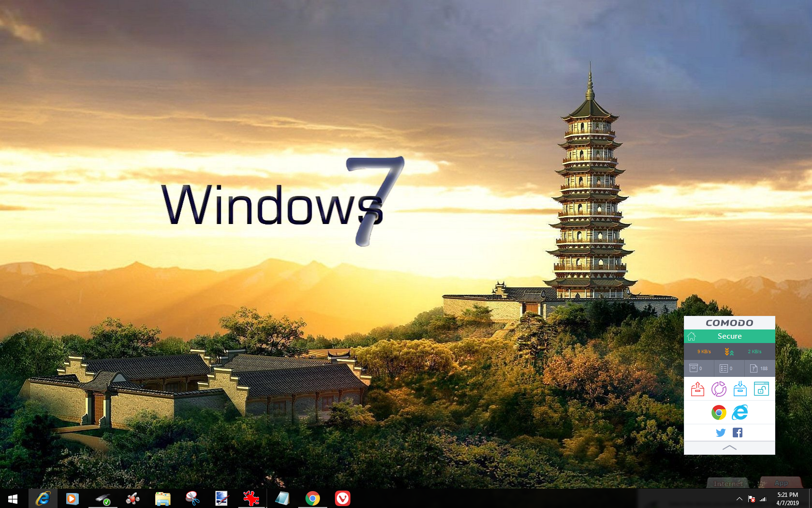Open the notepad taskbar icon

pos(282,498)
